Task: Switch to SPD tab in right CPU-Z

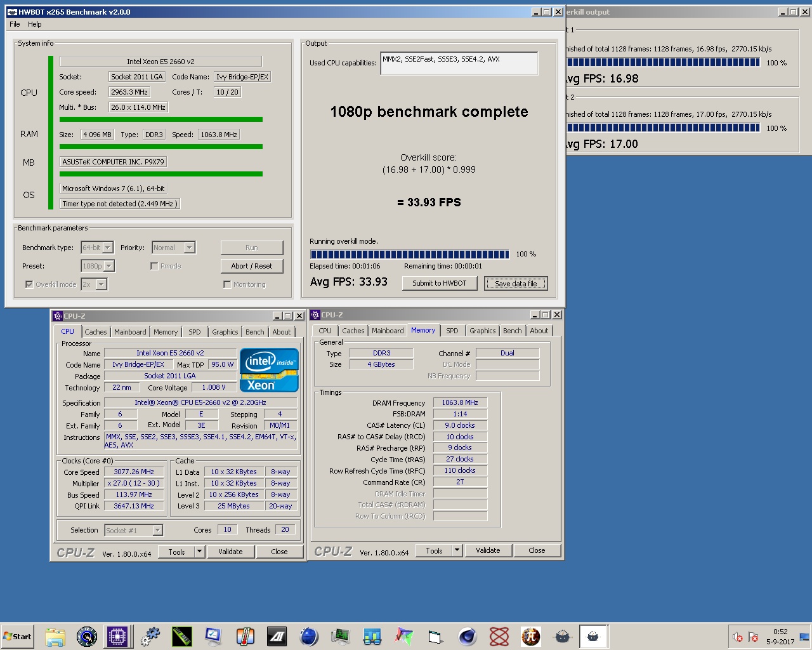Action: pos(452,331)
